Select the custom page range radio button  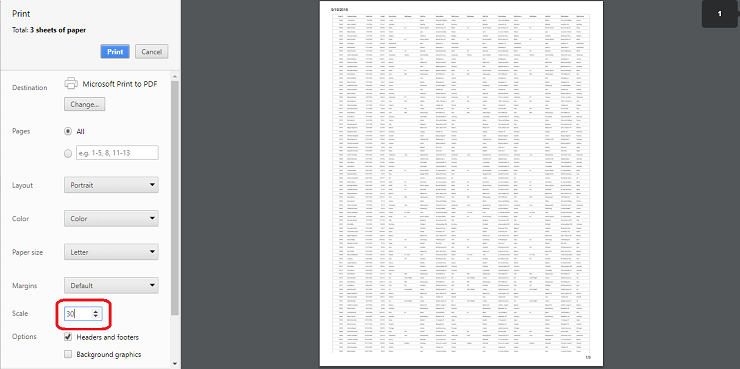tap(68, 153)
